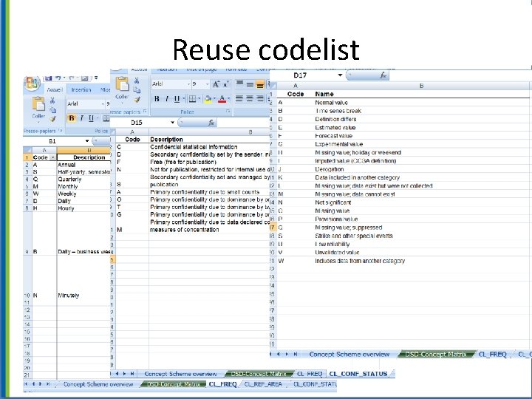Expand the Police group dialog launcher in the middle window
532x399 pixels.
coord(228,112)
